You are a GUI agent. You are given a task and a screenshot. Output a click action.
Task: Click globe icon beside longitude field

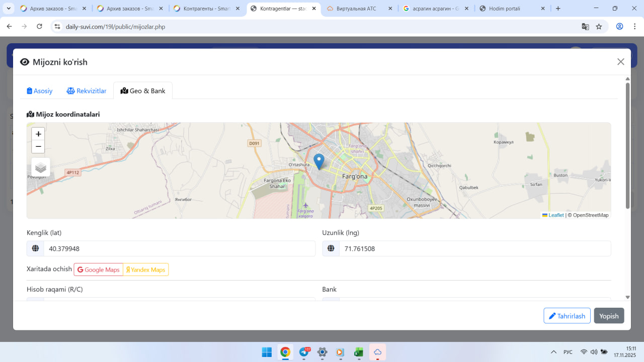tap(331, 248)
